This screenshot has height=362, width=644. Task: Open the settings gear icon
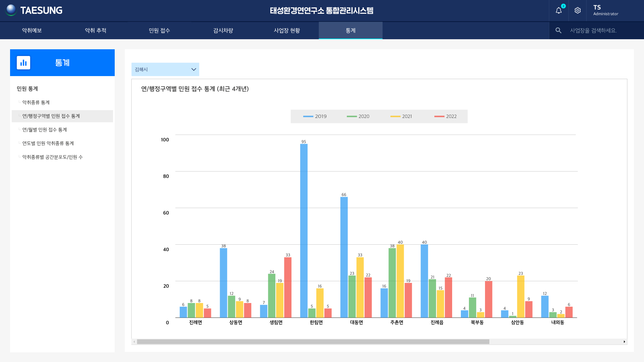[578, 10]
